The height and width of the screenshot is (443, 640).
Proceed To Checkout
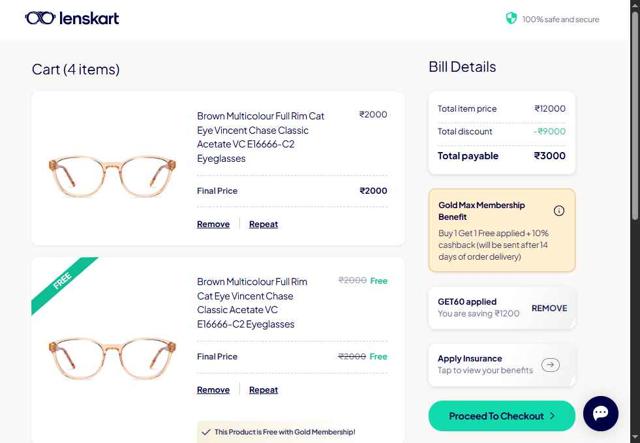pyautogui.click(x=502, y=416)
